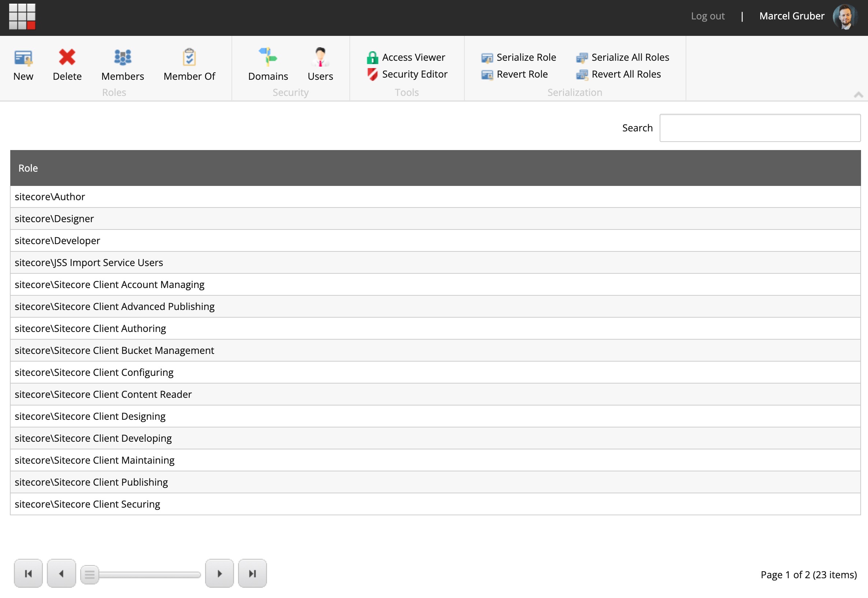Select the sitecore\Author role row
The height and width of the screenshot is (598, 868).
coord(435,197)
